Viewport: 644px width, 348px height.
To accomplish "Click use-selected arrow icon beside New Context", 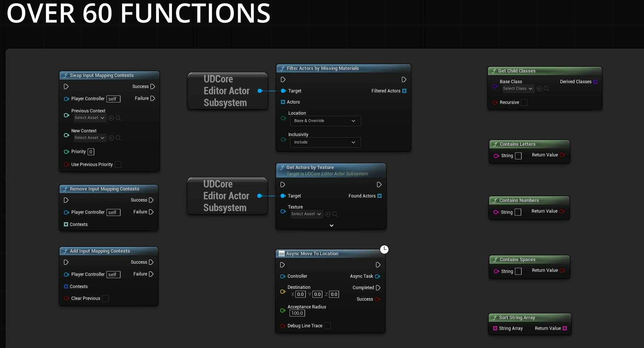I will 111,138.
